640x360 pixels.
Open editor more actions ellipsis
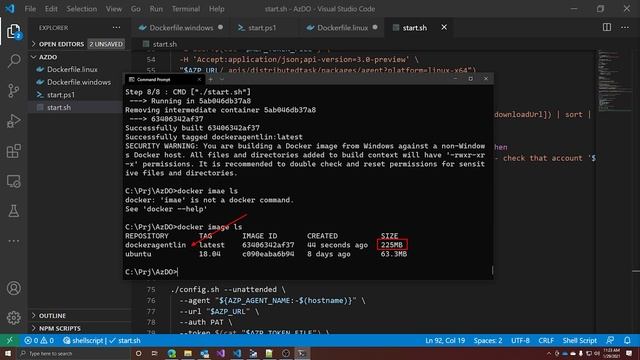click(x=625, y=27)
